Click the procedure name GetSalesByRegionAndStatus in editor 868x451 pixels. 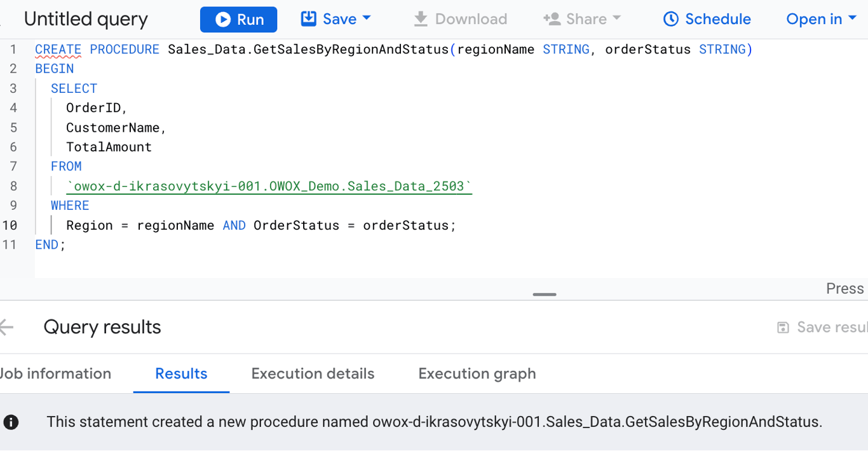(351, 50)
